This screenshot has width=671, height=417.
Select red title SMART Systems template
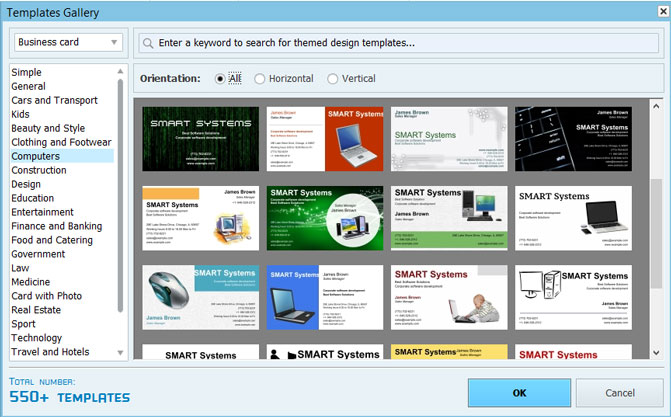pyautogui.click(x=573, y=352)
